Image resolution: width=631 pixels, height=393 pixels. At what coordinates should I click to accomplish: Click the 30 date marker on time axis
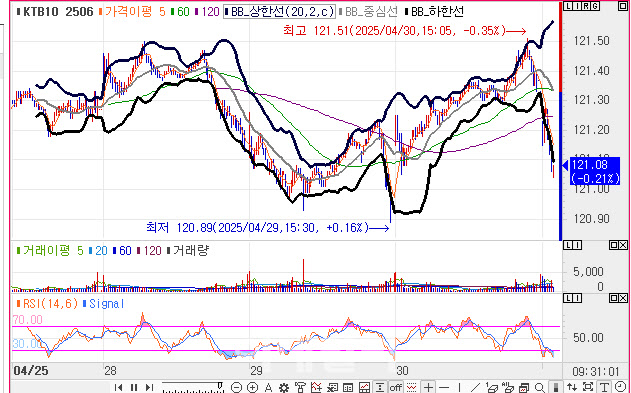click(x=402, y=370)
